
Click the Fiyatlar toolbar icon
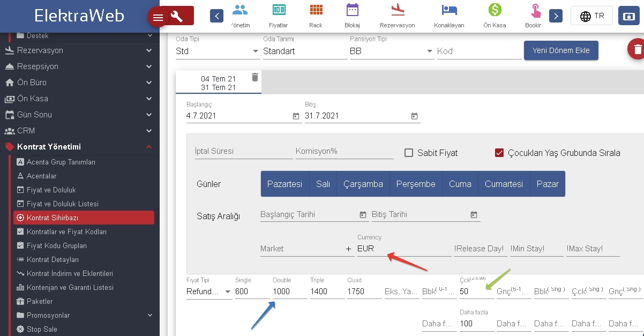(x=278, y=10)
